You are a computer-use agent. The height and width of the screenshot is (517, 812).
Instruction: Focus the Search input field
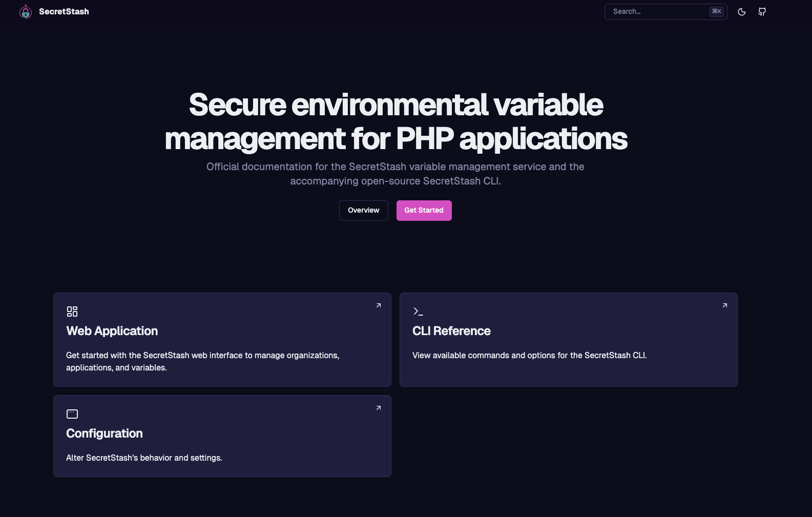(x=656, y=12)
